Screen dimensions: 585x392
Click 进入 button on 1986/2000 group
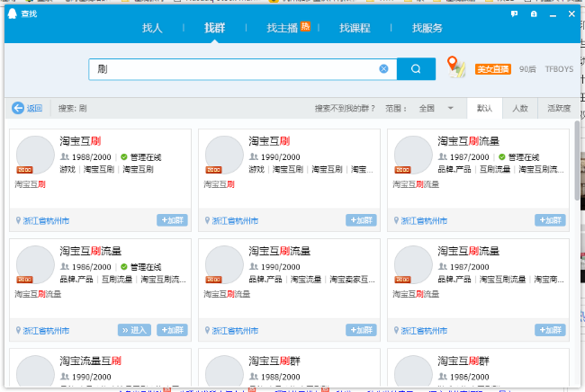[x=135, y=330]
